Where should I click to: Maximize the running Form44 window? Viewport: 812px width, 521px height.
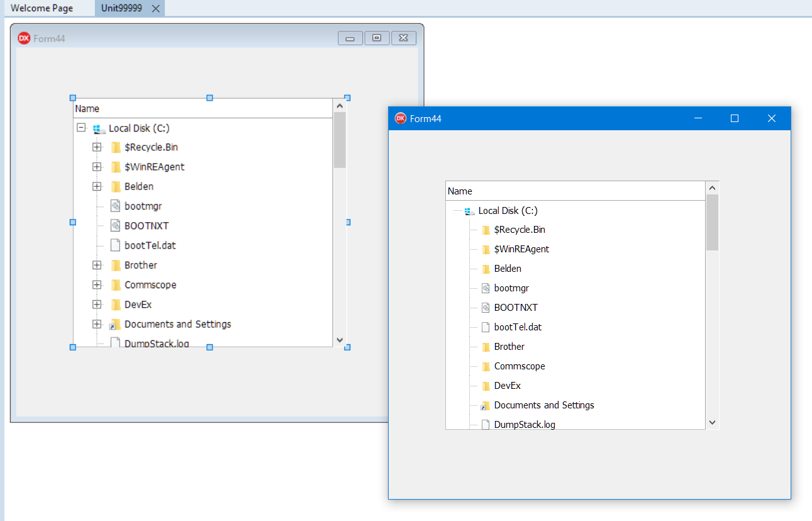pyautogui.click(x=734, y=118)
